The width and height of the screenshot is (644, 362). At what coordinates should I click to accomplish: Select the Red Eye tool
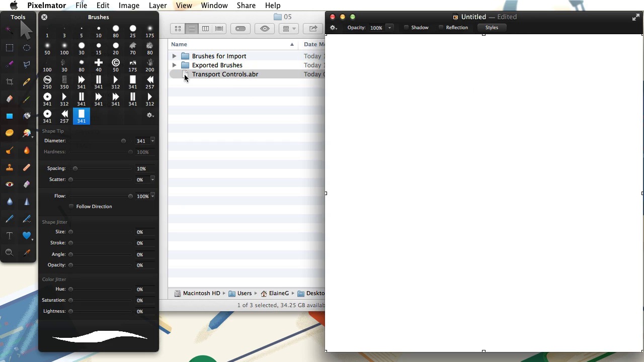[10, 185]
